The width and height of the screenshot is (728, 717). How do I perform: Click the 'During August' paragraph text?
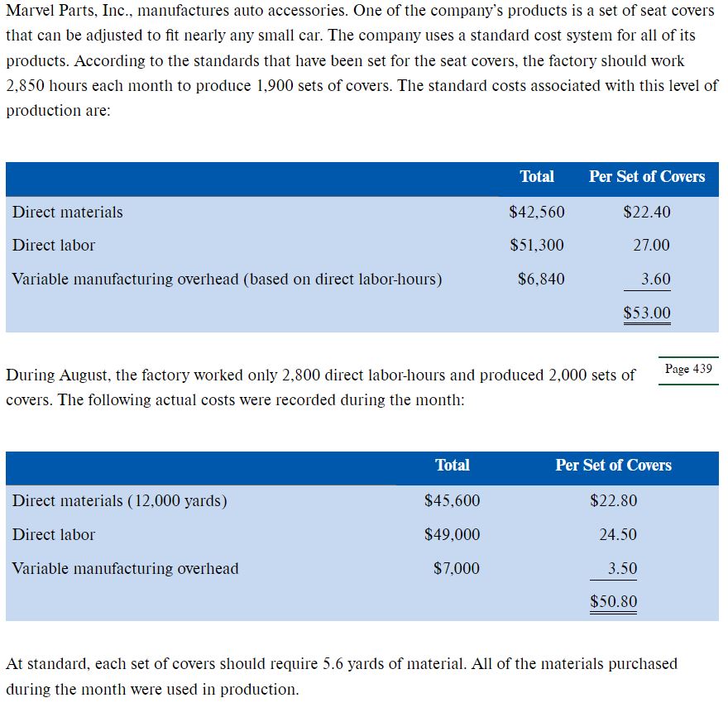320,387
